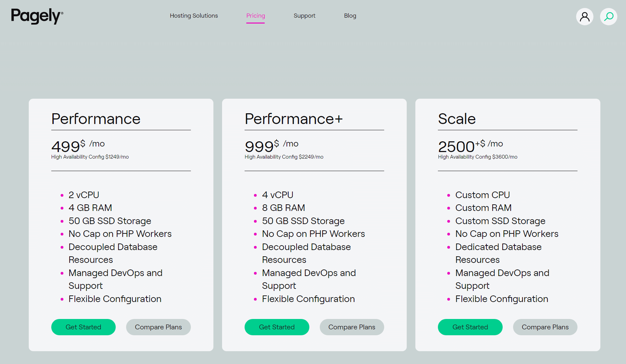The height and width of the screenshot is (364, 626).
Task: Click Compare Plans under Scale plan
Action: [545, 327]
